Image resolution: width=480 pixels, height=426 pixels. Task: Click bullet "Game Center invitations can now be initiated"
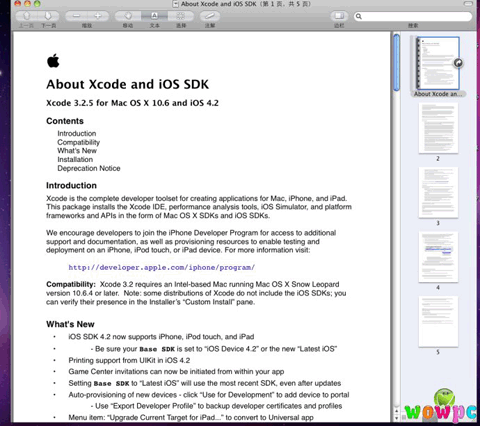tap(176, 372)
